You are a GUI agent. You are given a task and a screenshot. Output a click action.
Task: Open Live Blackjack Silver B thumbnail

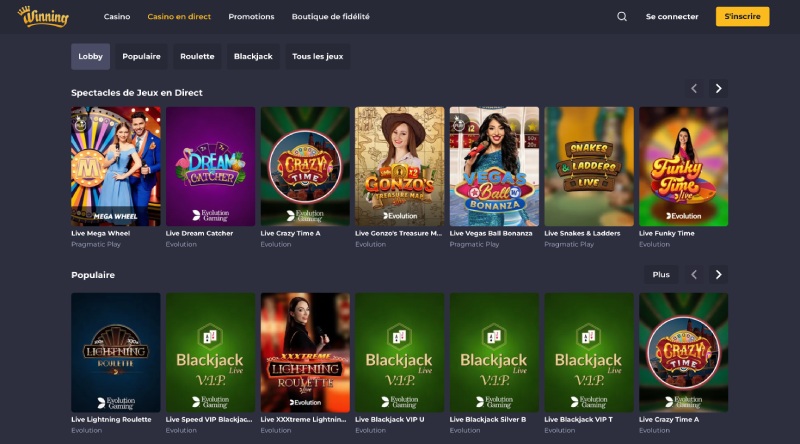494,353
